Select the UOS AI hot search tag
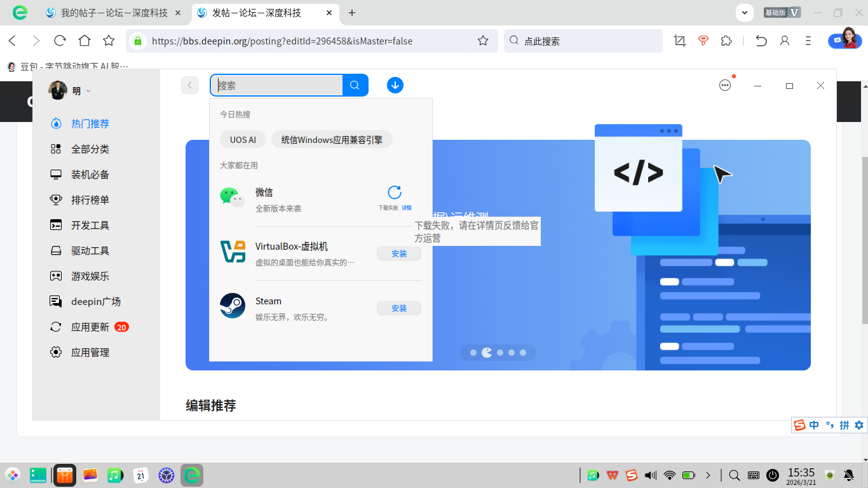The width and height of the screenshot is (868, 488). pyautogui.click(x=243, y=140)
